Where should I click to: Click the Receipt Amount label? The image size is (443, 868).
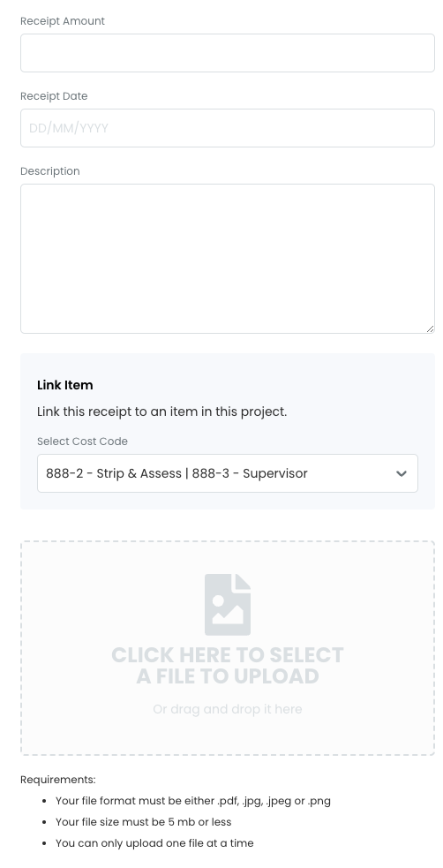63,21
